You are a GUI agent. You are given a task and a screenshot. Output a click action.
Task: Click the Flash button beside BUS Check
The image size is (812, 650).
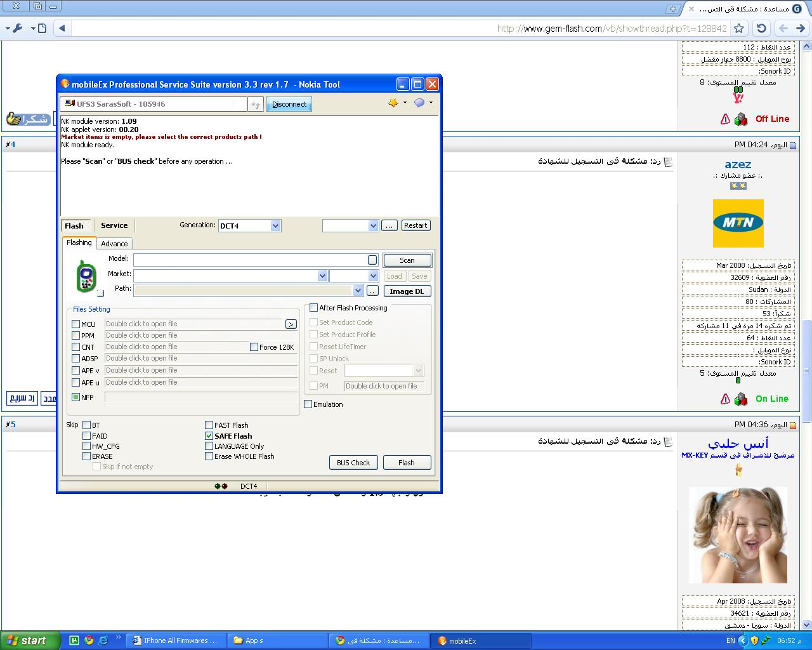(x=407, y=463)
